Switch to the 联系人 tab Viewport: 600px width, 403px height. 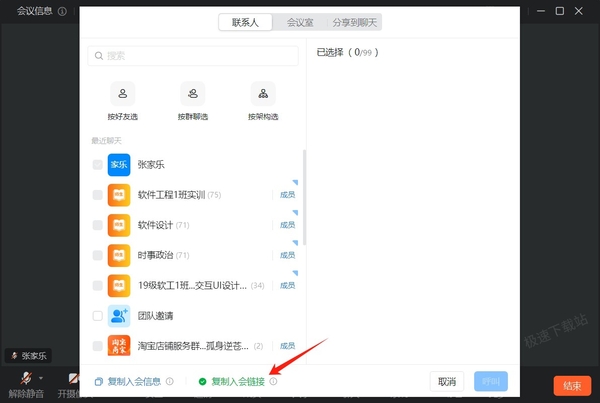click(245, 23)
